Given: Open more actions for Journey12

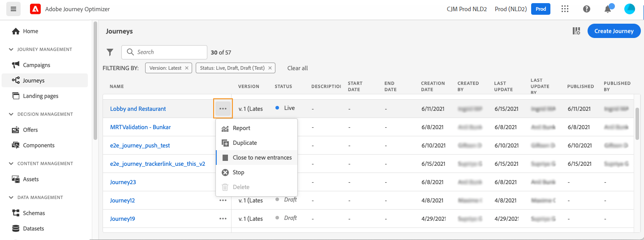Looking at the screenshot, I should coord(223,200).
